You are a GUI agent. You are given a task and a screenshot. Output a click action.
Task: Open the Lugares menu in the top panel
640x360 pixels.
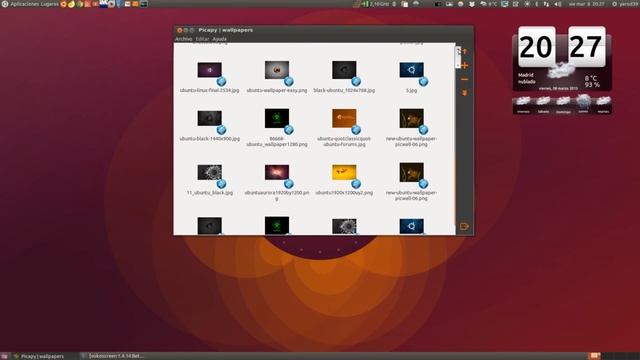coord(50,4)
